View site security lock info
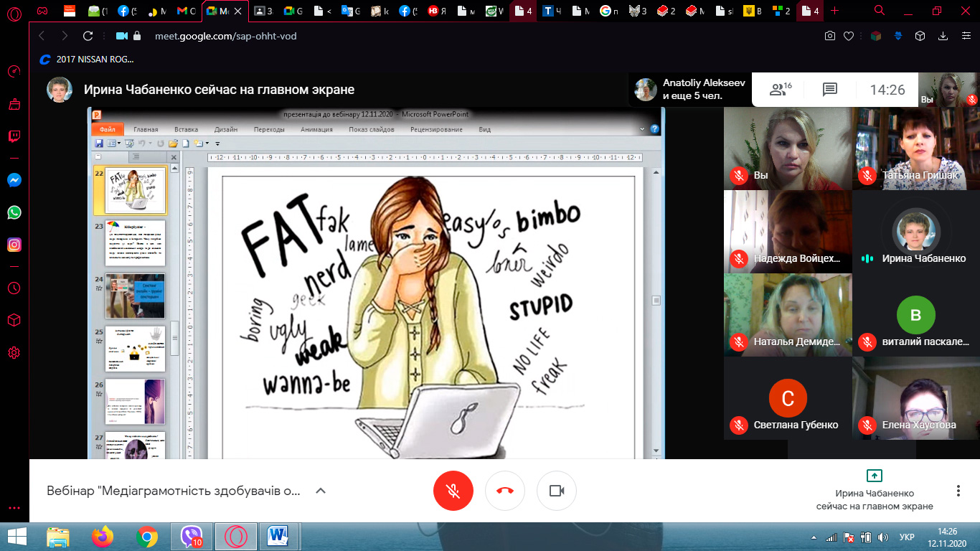Viewport: 980px width, 551px height. click(x=137, y=36)
